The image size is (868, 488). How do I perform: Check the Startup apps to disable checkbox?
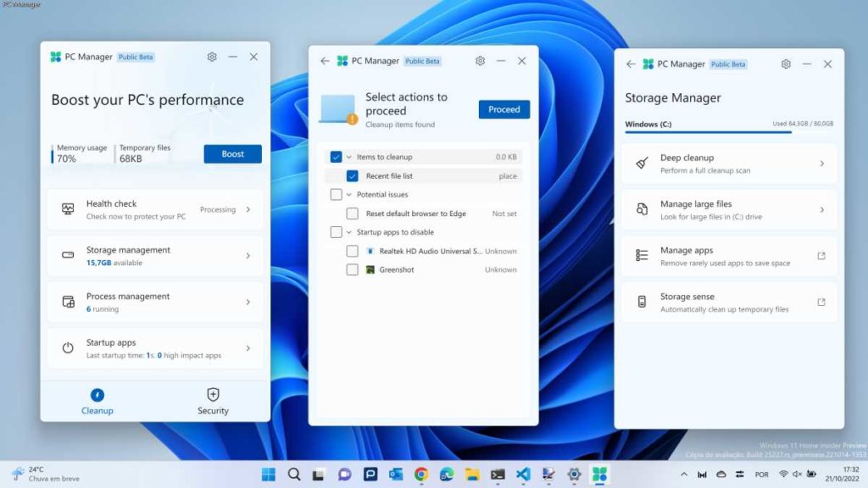pyautogui.click(x=336, y=232)
